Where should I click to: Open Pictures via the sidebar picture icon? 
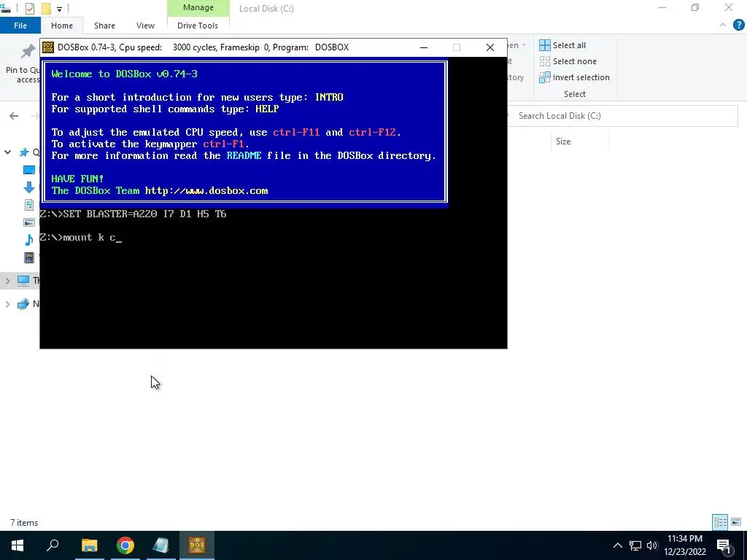(29, 222)
